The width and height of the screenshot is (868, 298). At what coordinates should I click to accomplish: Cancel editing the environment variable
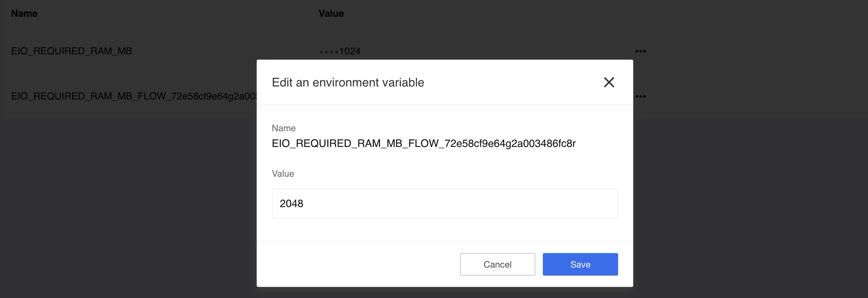click(x=497, y=264)
